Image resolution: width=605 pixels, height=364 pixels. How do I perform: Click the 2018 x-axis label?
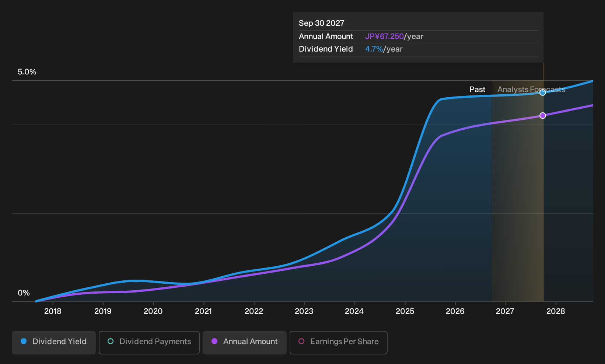(53, 311)
